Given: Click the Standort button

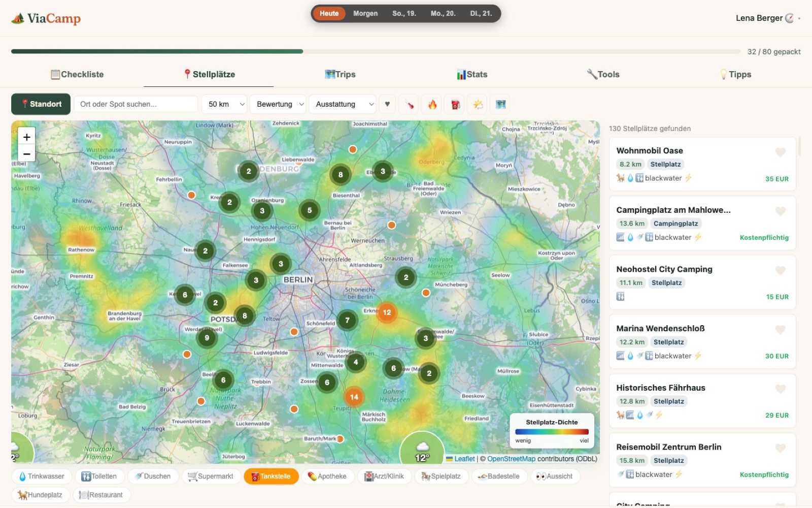Looking at the screenshot, I should [x=41, y=104].
